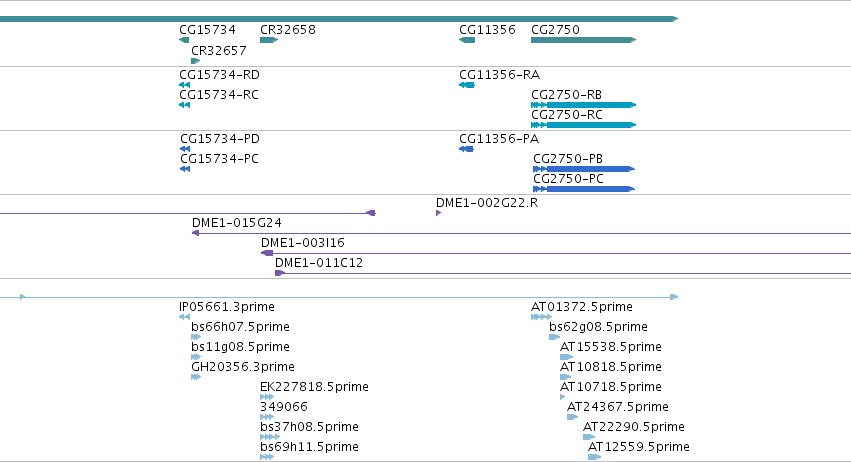
Task: Select the AT10818.5prime EST label
Action: click(x=611, y=367)
